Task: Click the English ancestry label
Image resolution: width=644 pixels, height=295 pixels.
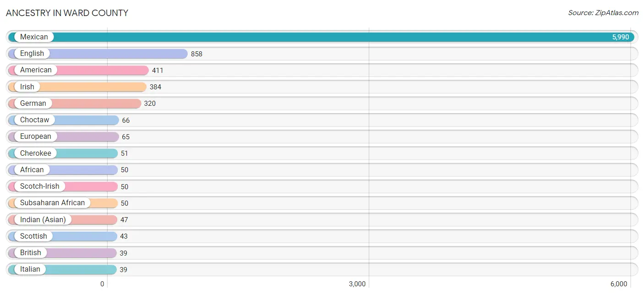Action: click(32, 54)
